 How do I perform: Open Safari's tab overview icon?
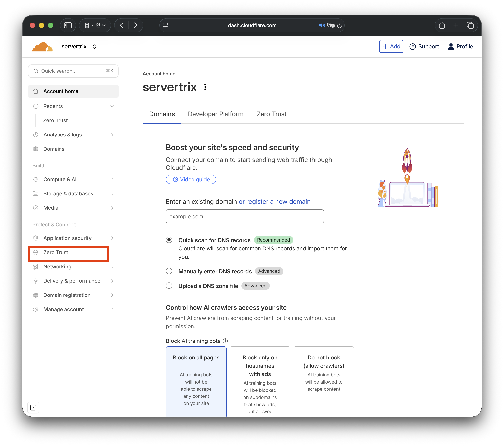tap(470, 25)
